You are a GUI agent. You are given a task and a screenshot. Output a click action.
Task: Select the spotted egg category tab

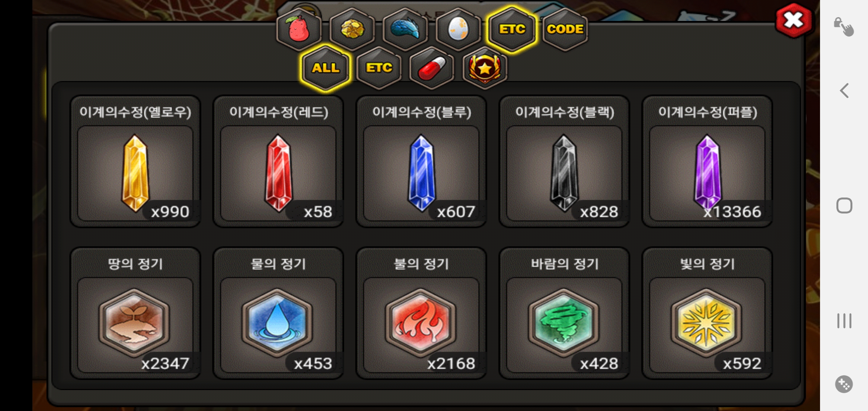click(458, 29)
